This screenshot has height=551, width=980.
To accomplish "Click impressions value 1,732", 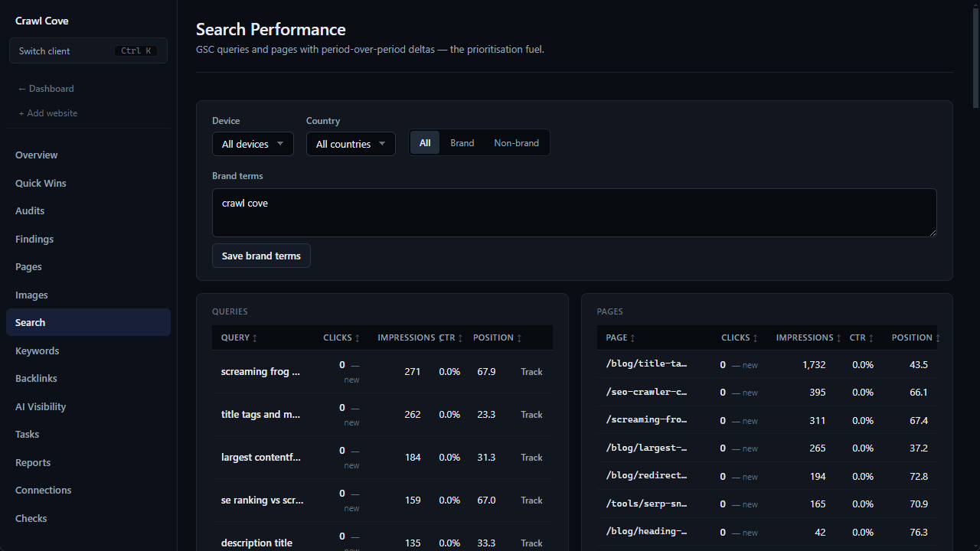I will coord(814,365).
